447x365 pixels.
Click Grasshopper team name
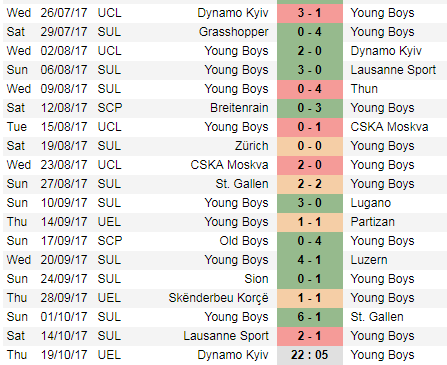point(233,32)
